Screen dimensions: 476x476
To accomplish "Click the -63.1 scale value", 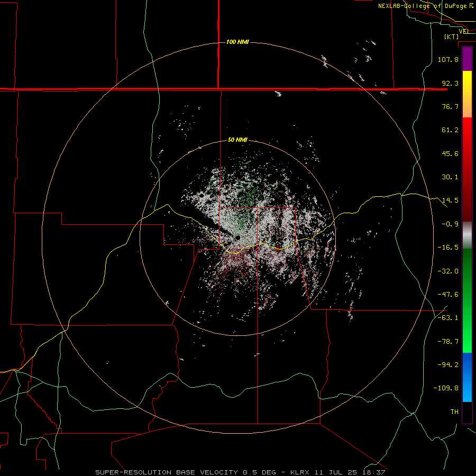I will pyautogui.click(x=448, y=318).
